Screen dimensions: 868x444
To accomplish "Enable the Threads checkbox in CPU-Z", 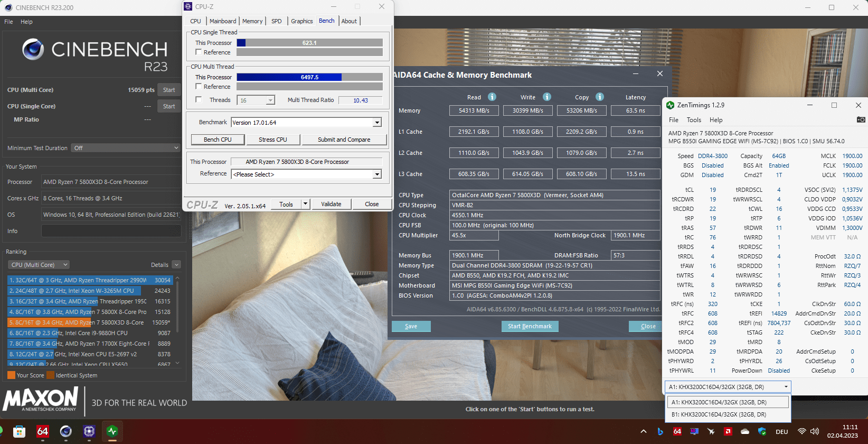I will pos(199,99).
